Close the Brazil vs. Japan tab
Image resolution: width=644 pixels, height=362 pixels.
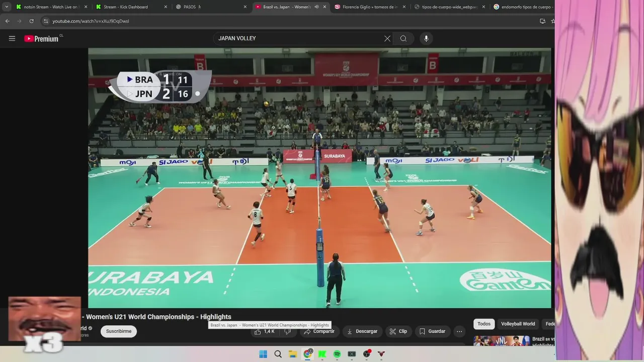coord(325,7)
